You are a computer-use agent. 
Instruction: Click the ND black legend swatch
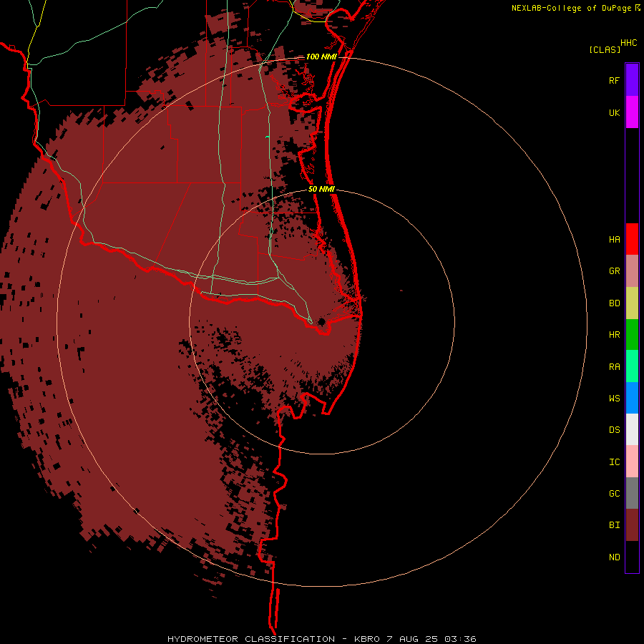coord(632,557)
